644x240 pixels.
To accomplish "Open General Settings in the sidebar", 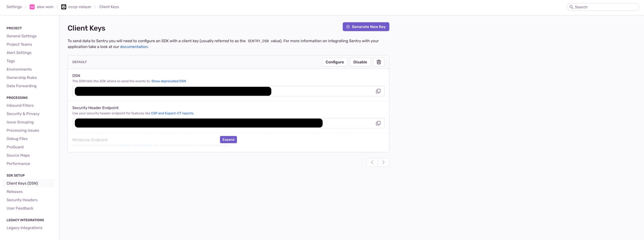I will 22,36.
